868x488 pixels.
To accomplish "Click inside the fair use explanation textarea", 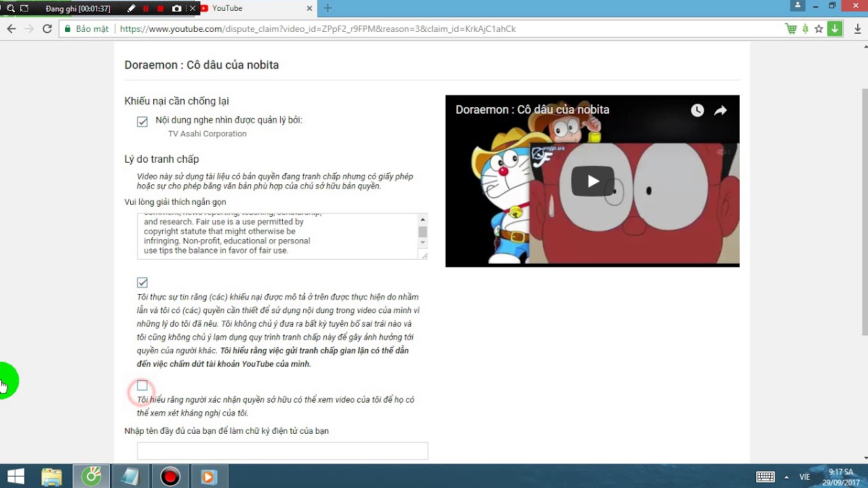I will (277, 236).
